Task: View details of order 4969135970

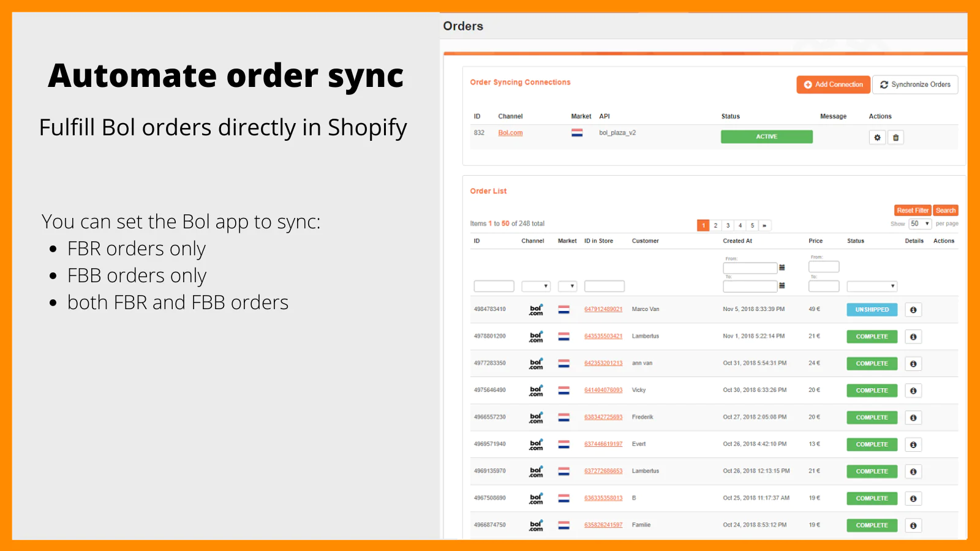Action: [913, 471]
